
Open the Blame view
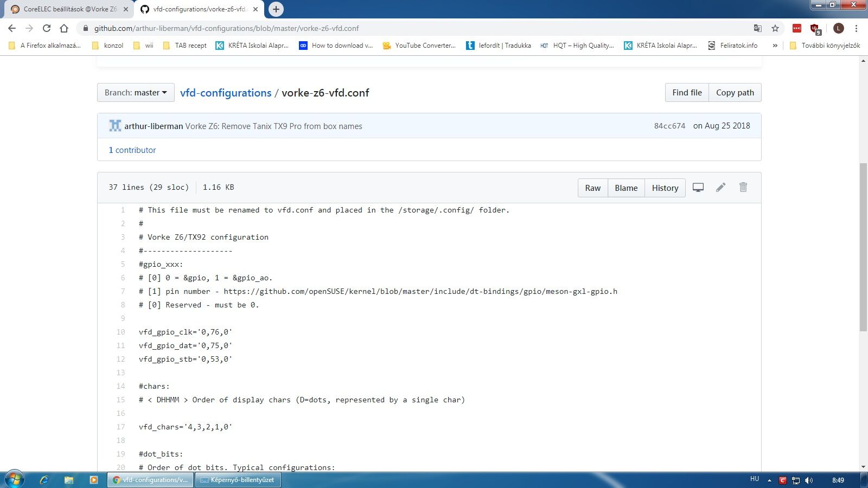tap(626, 188)
